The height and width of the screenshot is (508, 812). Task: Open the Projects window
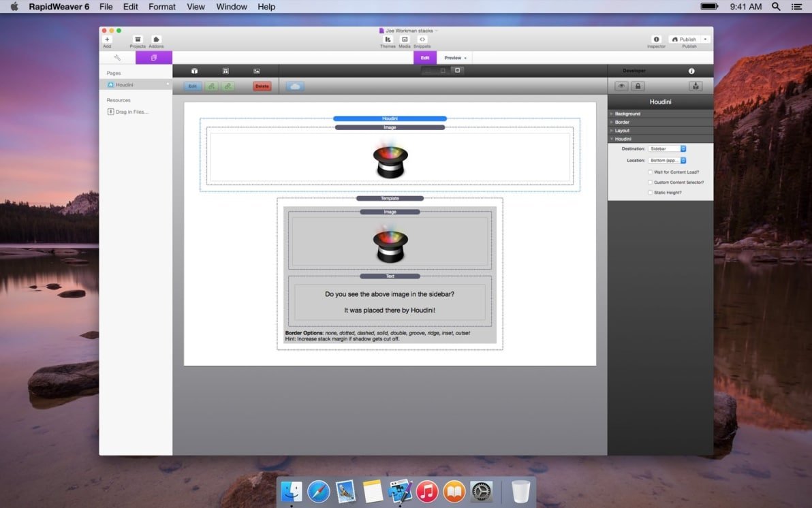pyautogui.click(x=138, y=40)
